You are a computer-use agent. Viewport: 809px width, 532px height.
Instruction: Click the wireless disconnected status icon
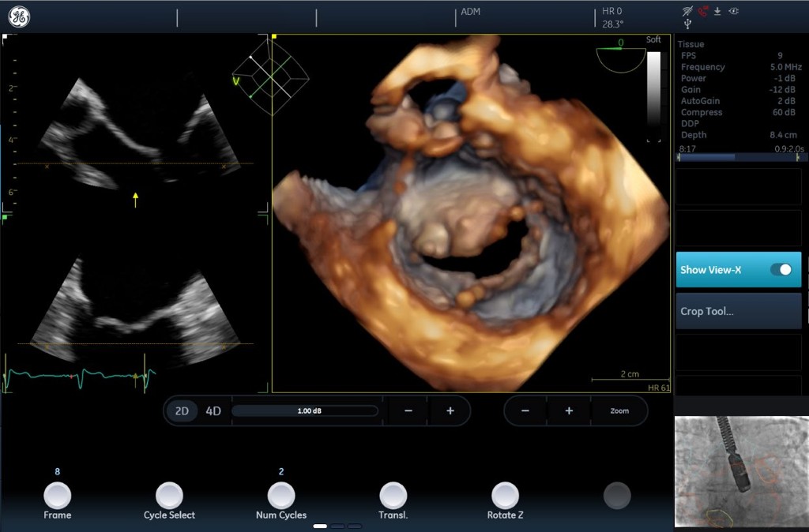tap(687, 11)
